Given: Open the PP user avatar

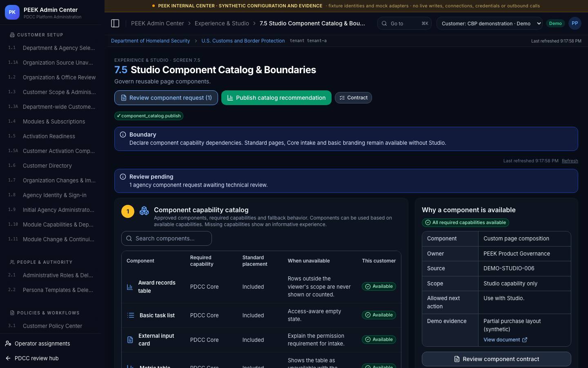Looking at the screenshot, I should pos(575,23).
